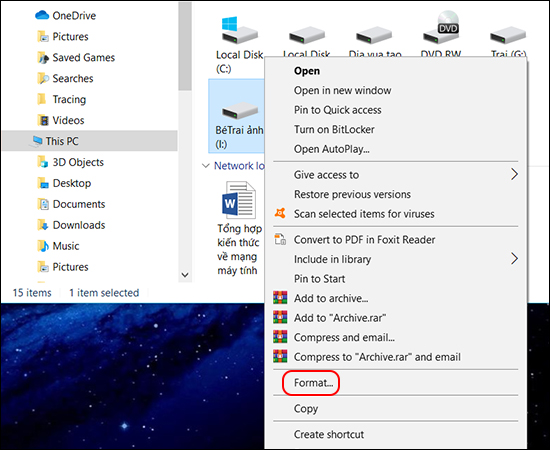Open Saved Games in the navigation pane

click(84, 58)
